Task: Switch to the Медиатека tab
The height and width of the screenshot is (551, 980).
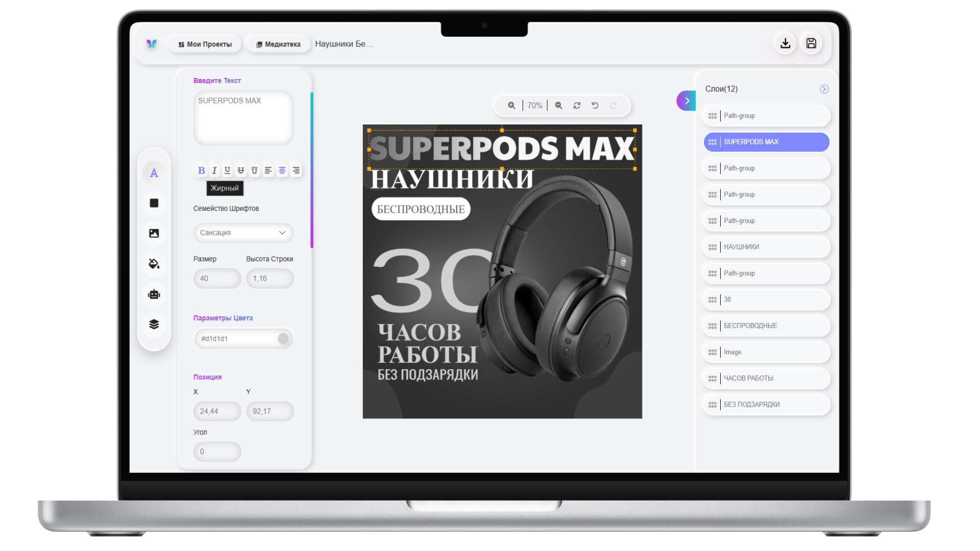Action: pos(278,44)
